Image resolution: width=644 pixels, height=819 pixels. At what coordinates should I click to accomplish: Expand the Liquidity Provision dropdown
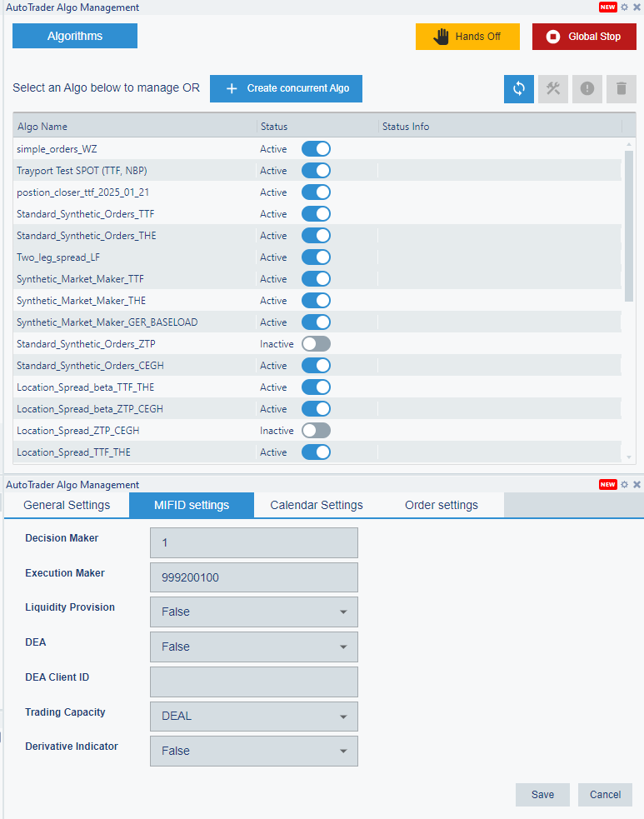click(x=253, y=612)
